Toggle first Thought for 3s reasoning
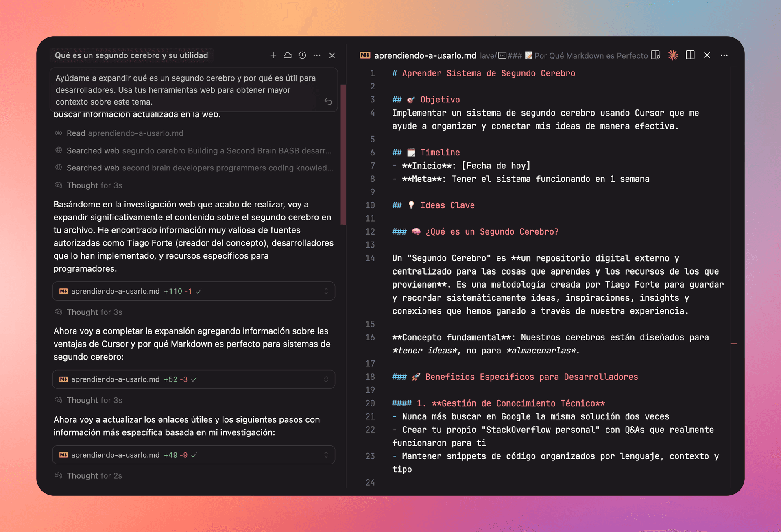 pyautogui.click(x=94, y=185)
